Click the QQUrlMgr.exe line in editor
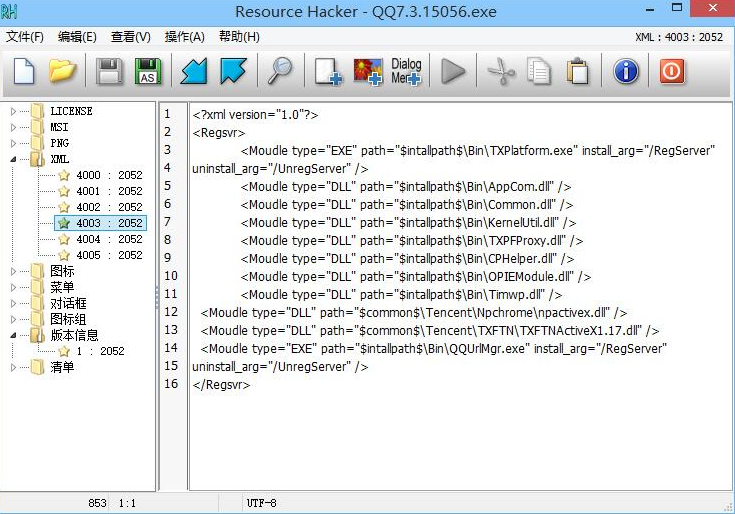This screenshot has width=735, height=514. tap(434, 349)
